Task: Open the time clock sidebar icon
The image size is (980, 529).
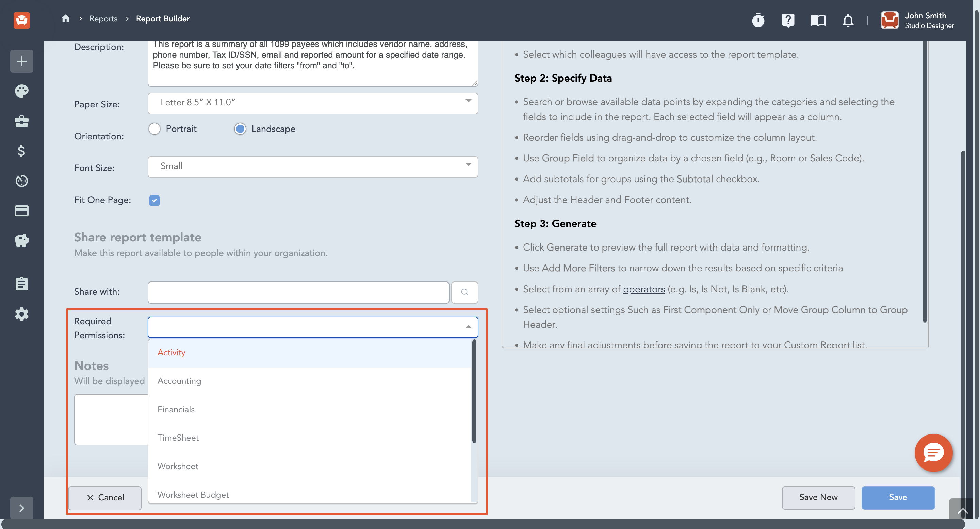Action: pyautogui.click(x=22, y=181)
